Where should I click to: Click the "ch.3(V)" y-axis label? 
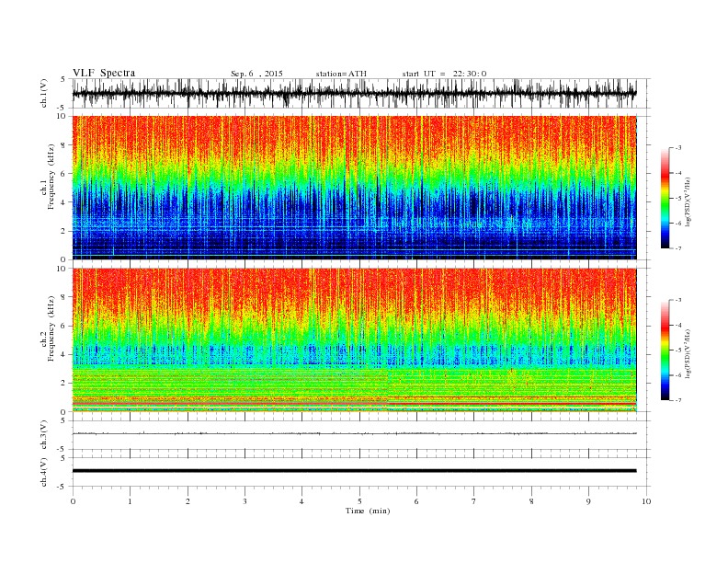coord(44,435)
